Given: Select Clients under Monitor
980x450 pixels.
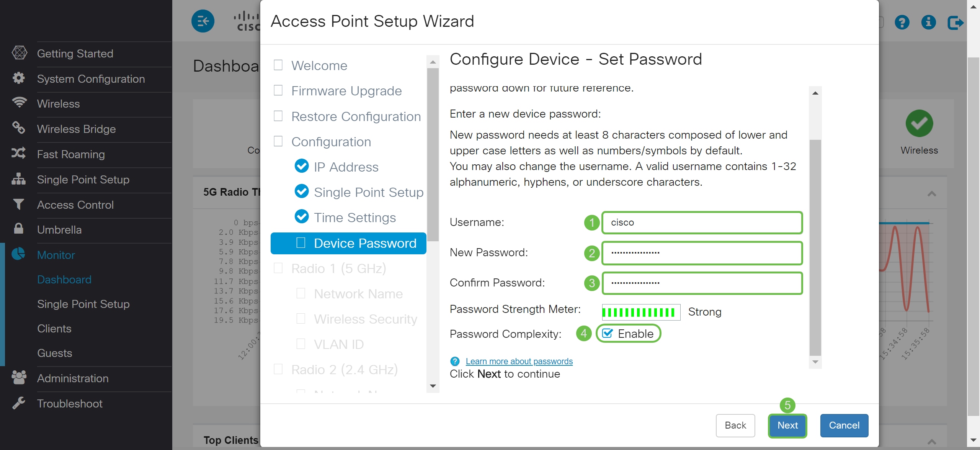Looking at the screenshot, I should click(x=54, y=329).
